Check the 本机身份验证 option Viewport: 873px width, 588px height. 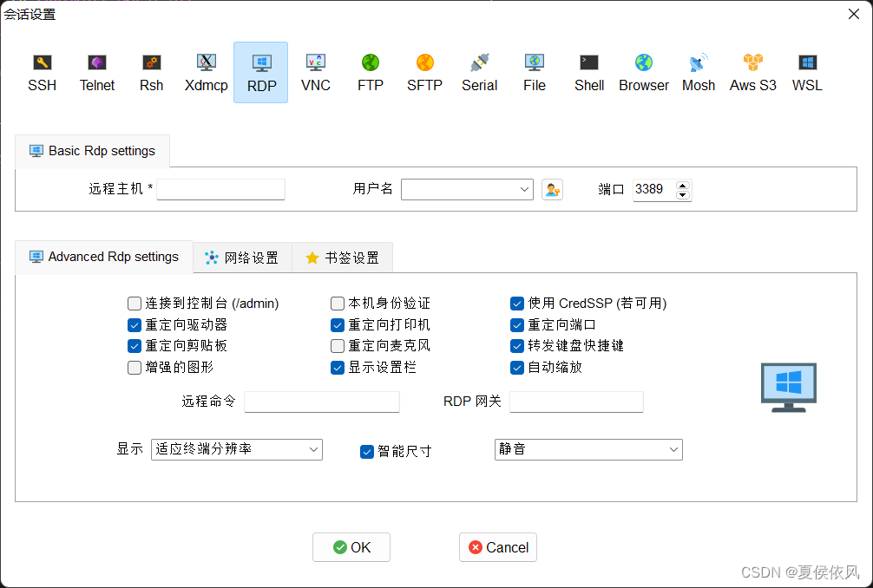click(338, 304)
